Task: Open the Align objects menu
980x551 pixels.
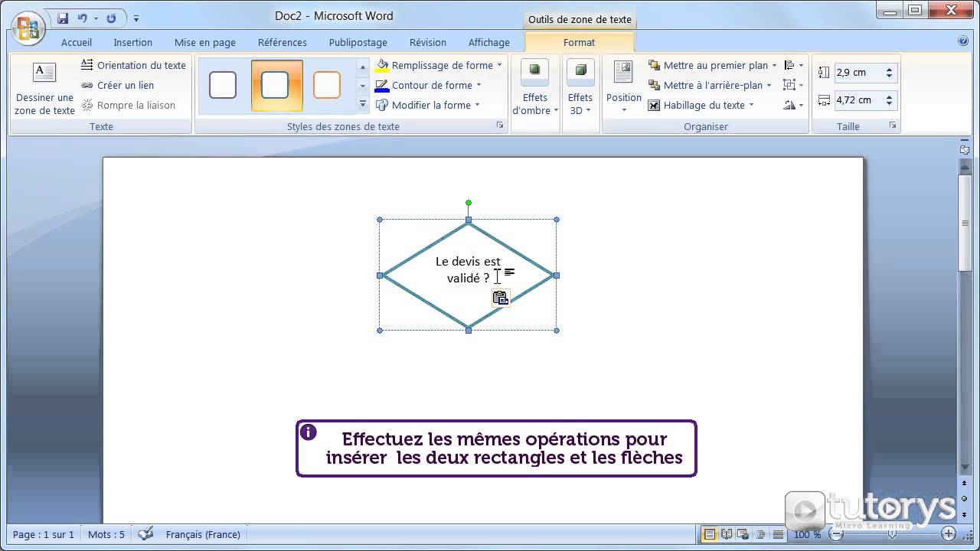Action: pyautogui.click(x=793, y=65)
